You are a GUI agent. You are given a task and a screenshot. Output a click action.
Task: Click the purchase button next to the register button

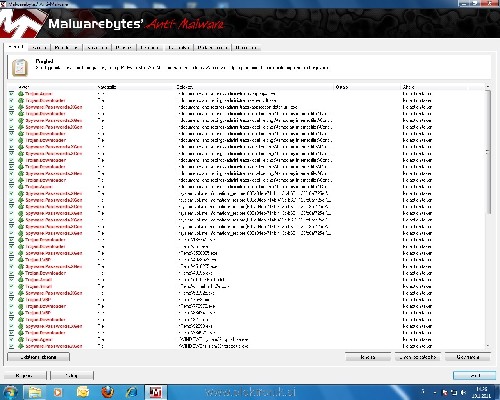coord(72,376)
